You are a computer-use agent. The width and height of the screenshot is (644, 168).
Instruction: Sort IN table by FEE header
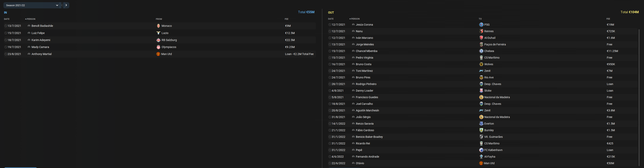tap(287, 19)
